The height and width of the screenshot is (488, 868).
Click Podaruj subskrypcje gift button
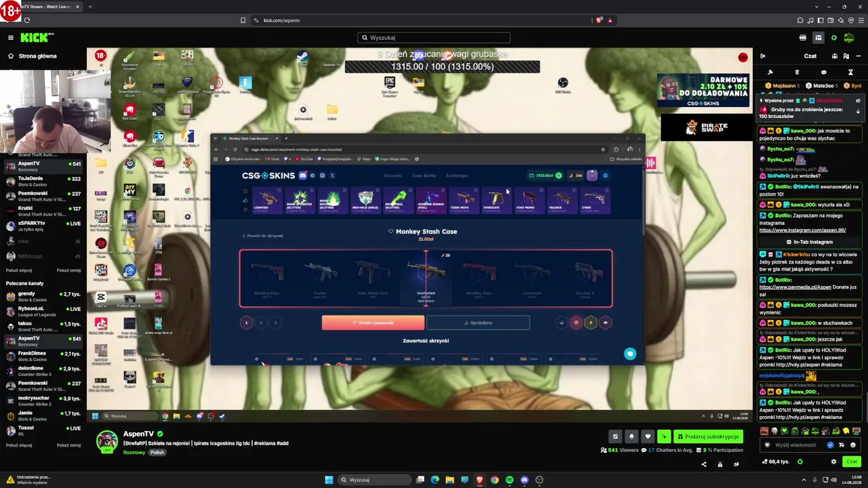pos(707,436)
